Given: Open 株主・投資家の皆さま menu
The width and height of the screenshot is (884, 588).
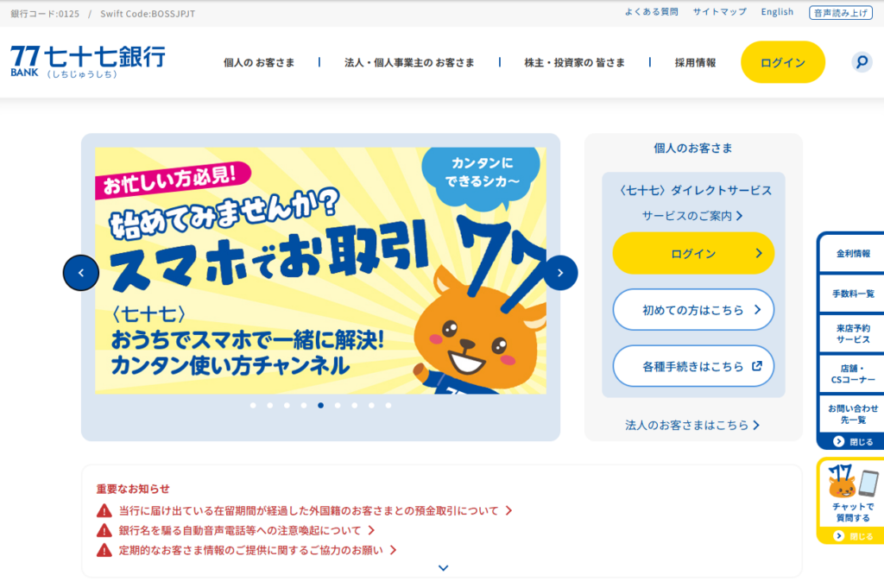Looking at the screenshot, I should pyautogui.click(x=574, y=63).
